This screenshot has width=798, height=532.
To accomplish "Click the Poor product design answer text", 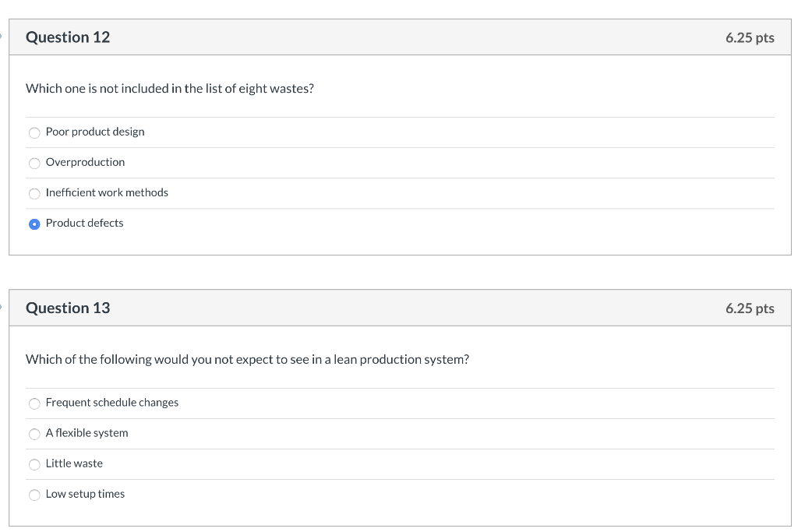I will 94,132.
